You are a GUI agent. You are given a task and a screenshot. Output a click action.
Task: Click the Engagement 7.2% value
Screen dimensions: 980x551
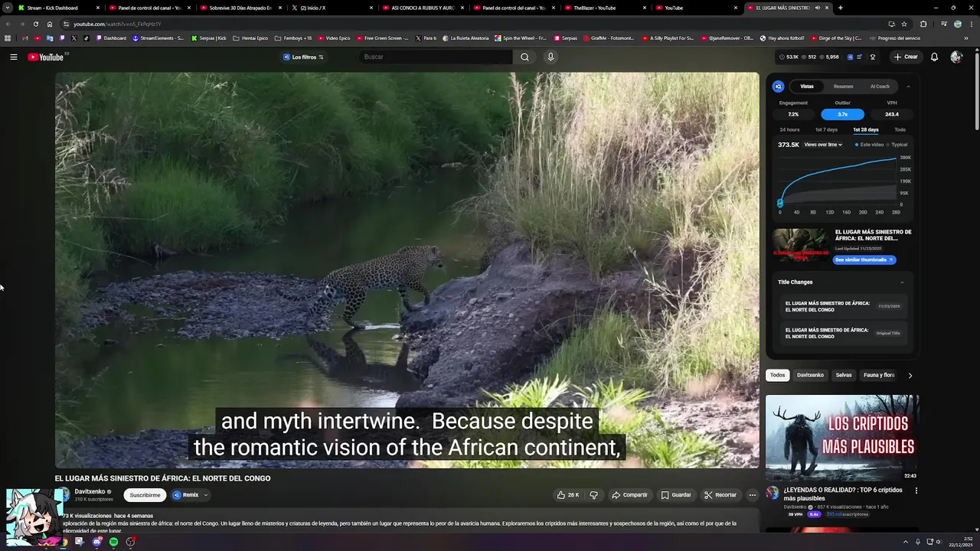pos(793,114)
